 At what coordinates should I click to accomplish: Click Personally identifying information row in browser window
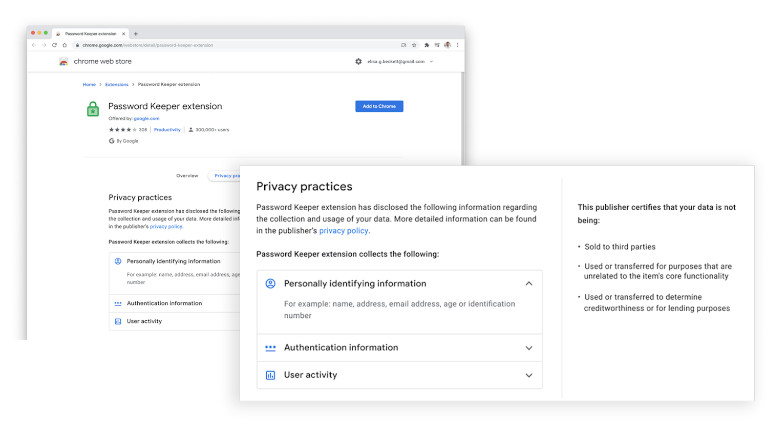tap(175, 262)
